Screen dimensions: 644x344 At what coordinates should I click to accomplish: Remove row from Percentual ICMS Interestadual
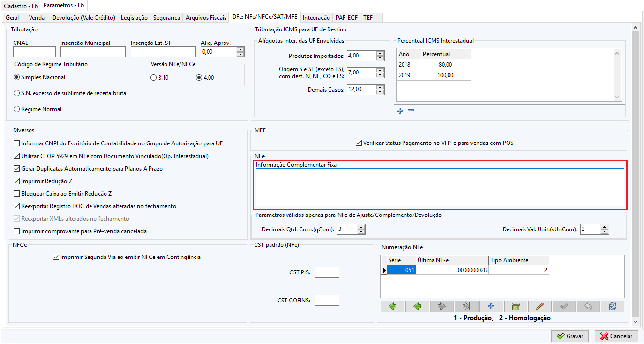coord(411,111)
